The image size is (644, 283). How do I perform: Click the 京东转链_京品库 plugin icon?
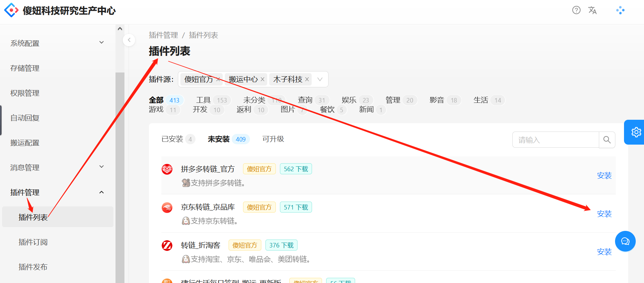pyautogui.click(x=167, y=208)
